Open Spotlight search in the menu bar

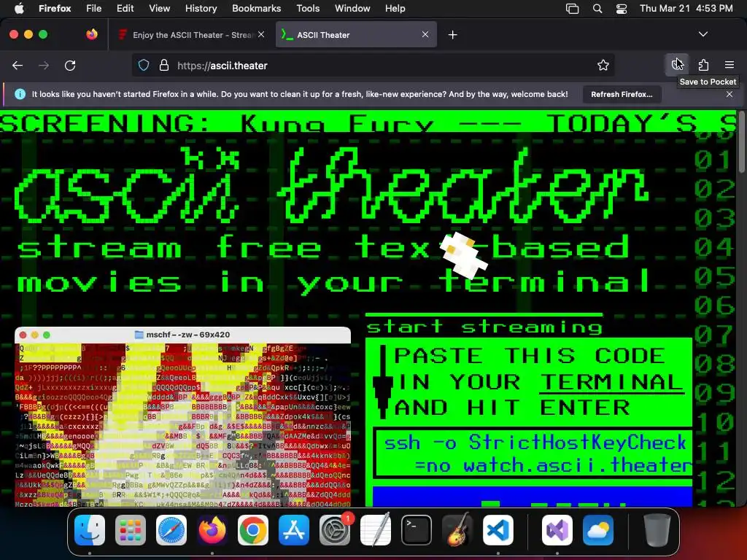597,9
